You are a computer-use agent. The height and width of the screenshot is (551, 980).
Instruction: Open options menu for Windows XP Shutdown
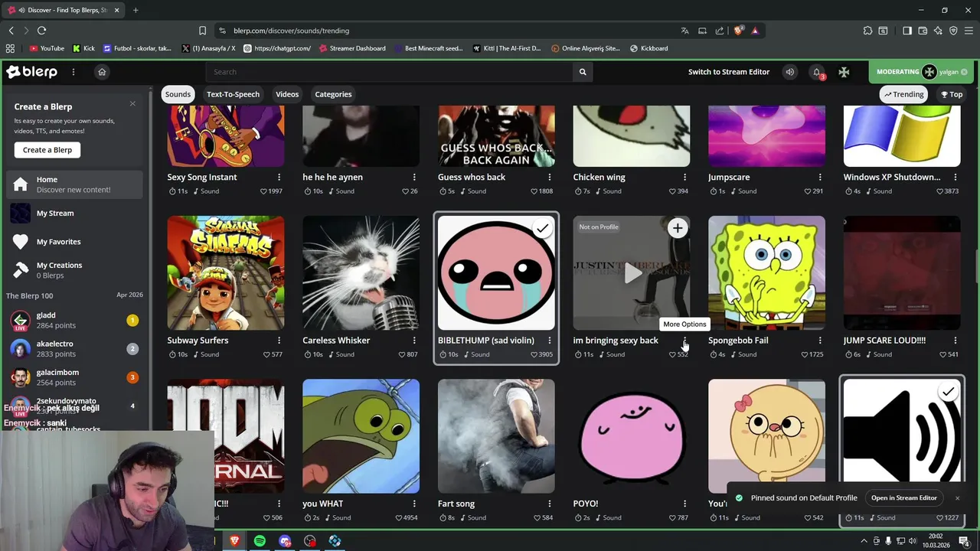(x=955, y=177)
